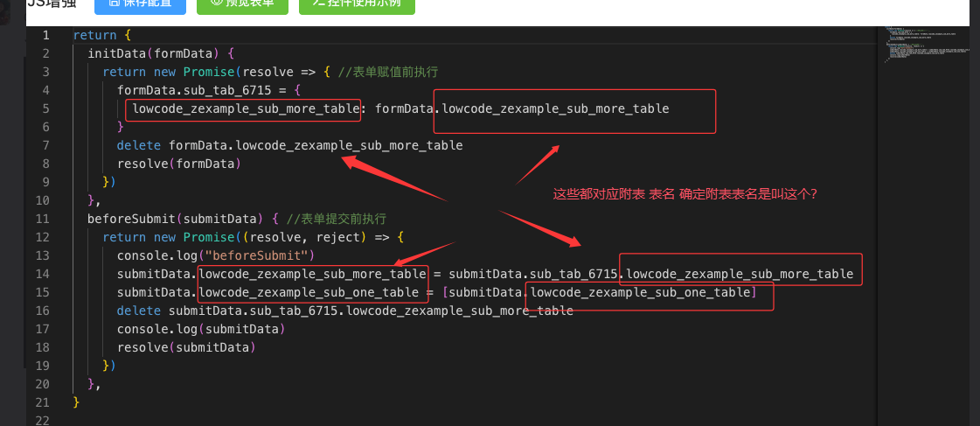Click the 表单提交前执行 comment

343,219
